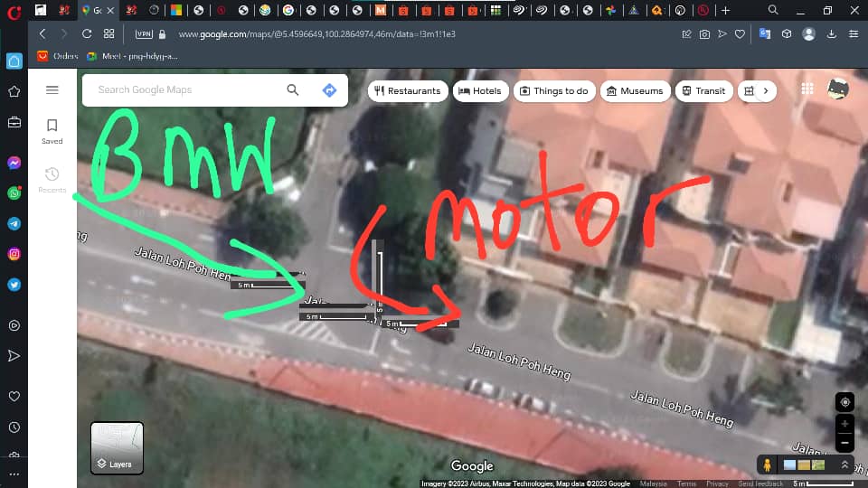Open the extensions cube icon
Image resolution: width=868 pixels, height=488 pixels.
[787, 33]
